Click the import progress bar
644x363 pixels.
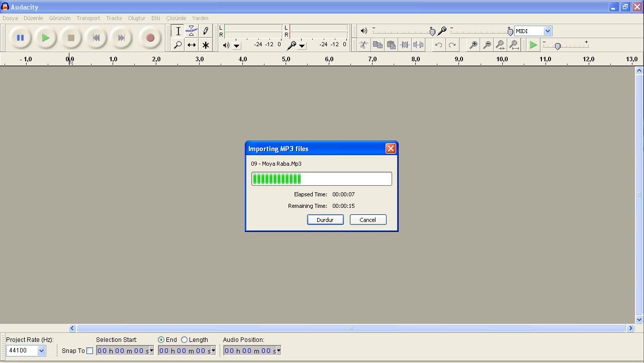click(x=322, y=179)
